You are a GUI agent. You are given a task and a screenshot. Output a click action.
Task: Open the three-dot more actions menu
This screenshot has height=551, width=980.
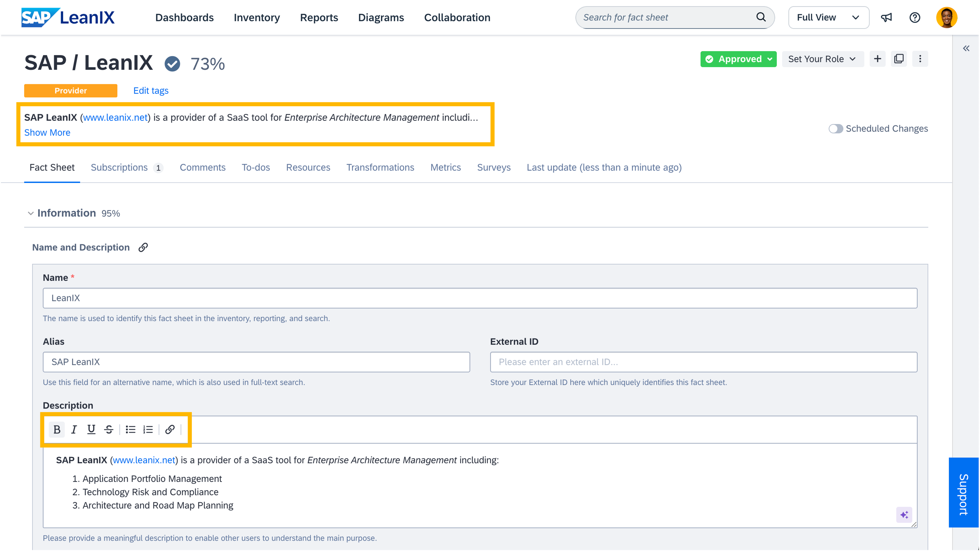click(920, 59)
